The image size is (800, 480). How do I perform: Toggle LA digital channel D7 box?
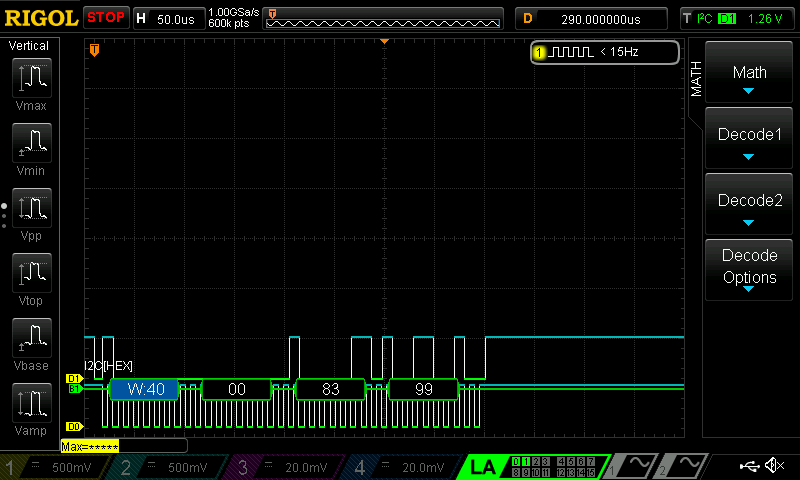[591, 462]
